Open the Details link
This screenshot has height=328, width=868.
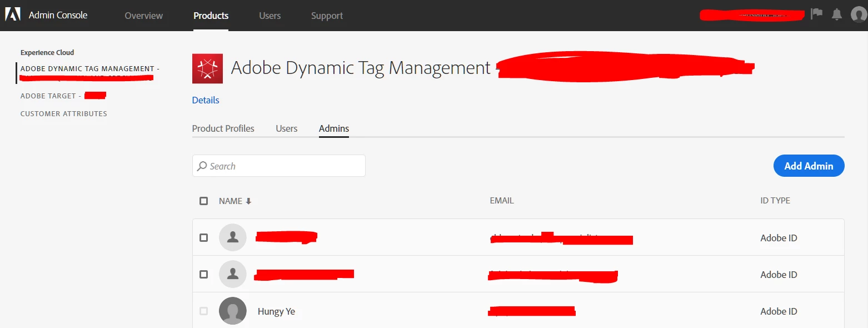[206, 100]
